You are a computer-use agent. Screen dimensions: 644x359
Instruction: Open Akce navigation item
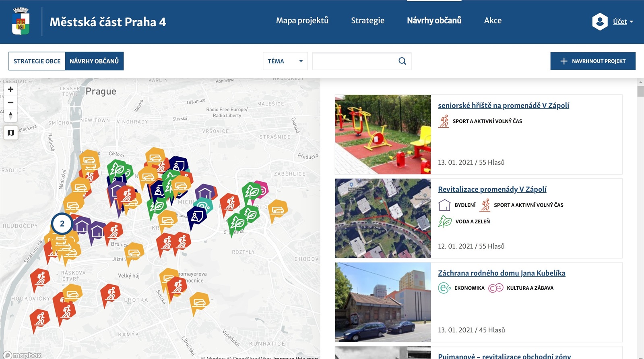click(493, 21)
